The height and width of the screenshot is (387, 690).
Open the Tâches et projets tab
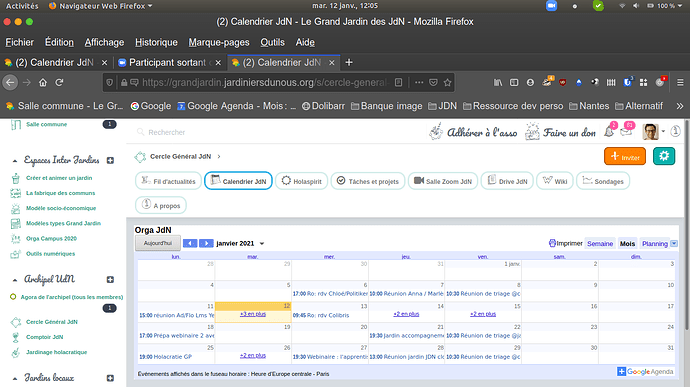click(367, 181)
